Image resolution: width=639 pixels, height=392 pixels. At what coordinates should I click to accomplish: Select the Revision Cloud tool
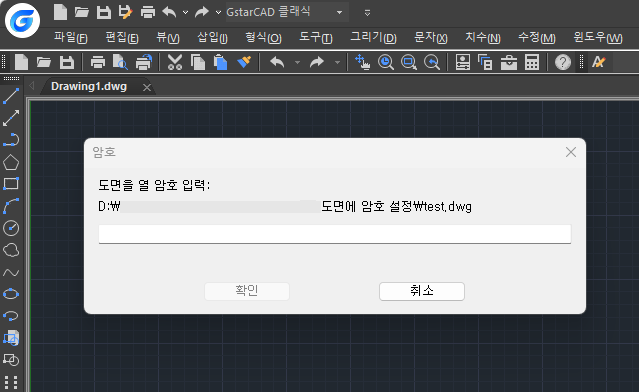pos(11,250)
